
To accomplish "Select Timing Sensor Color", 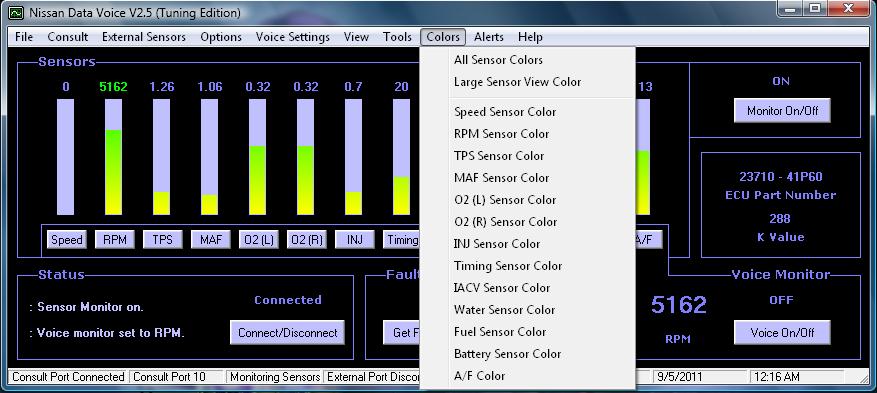I will tap(527, 266).
